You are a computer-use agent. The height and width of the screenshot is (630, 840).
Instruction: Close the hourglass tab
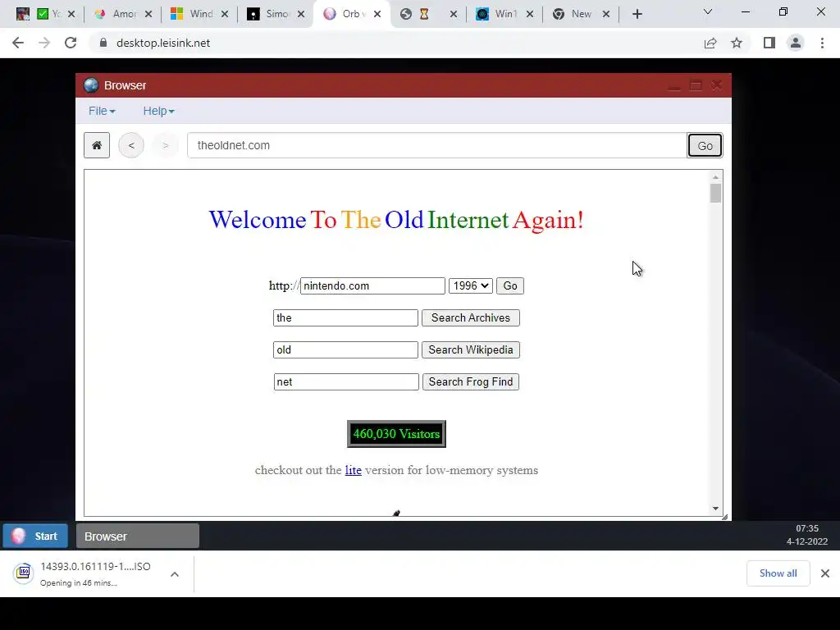454,14
